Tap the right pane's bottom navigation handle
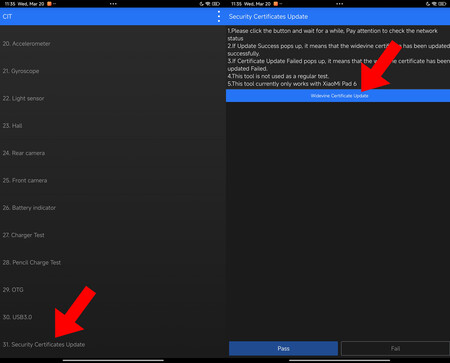 pyautogui.click(x=339, y=360)
